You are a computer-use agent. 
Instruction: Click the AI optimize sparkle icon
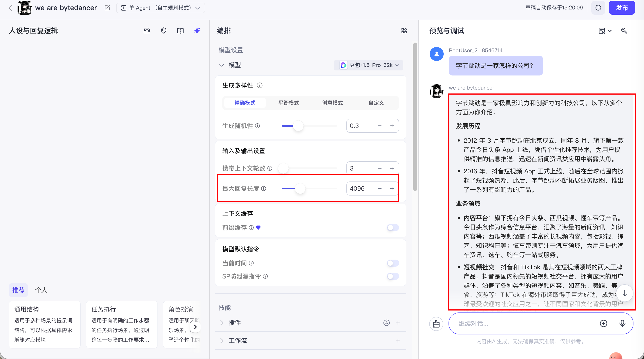click(197, 31)
